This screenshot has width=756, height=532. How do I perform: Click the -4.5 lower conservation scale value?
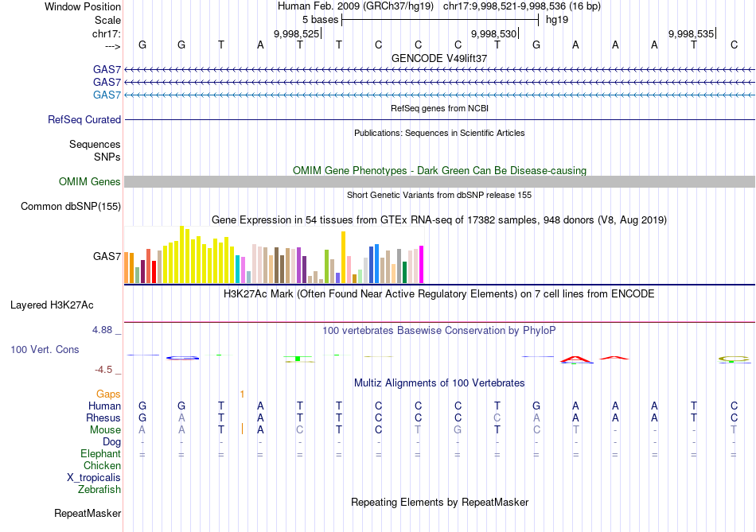pos(103,370)
